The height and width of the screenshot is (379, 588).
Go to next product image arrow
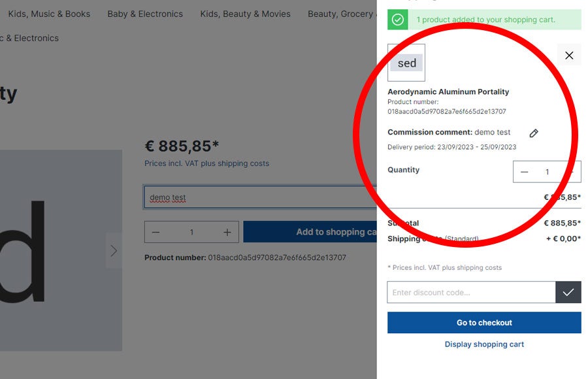point(114,251)
